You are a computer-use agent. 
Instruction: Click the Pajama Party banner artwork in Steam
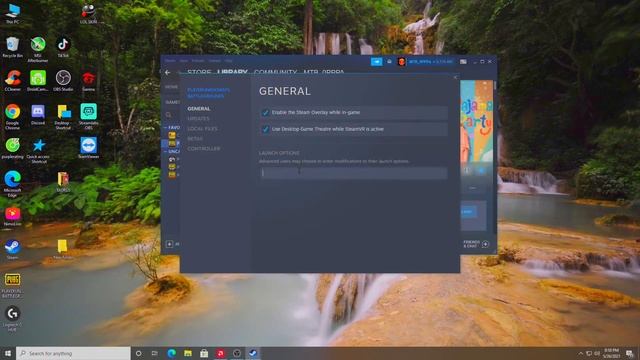click(477, 121)
